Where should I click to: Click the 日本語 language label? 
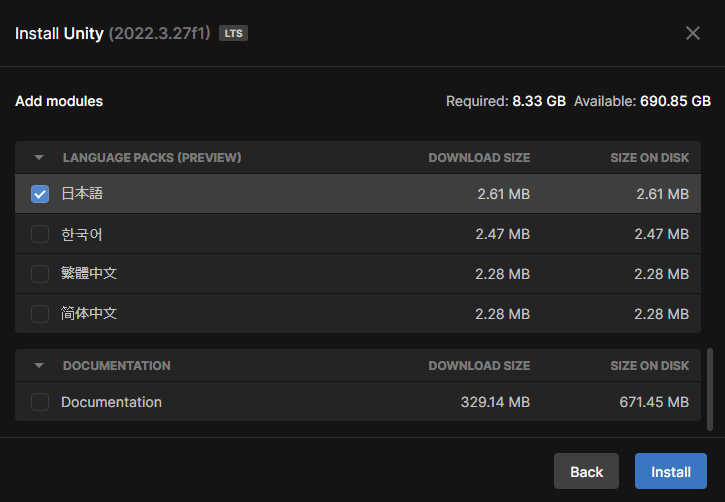pos(82,194)
